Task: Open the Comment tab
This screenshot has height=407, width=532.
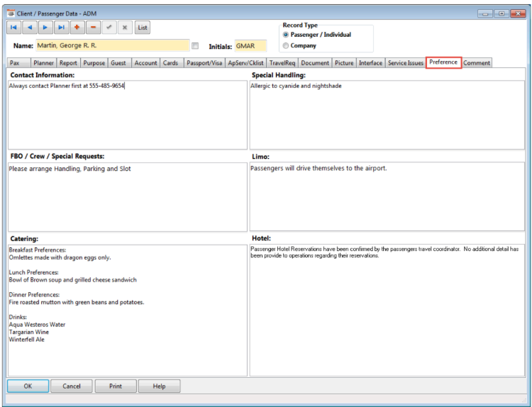Action: click(x=477, y=63)
